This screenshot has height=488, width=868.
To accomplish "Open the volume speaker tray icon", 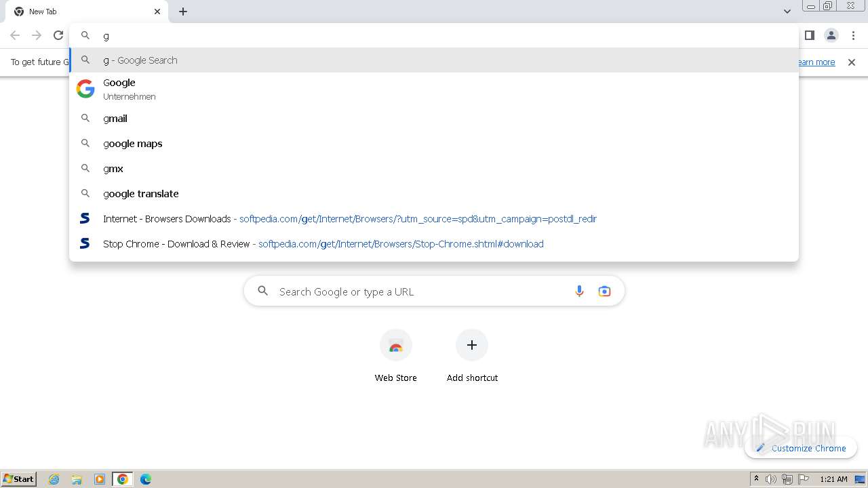I will click(771, 479).
